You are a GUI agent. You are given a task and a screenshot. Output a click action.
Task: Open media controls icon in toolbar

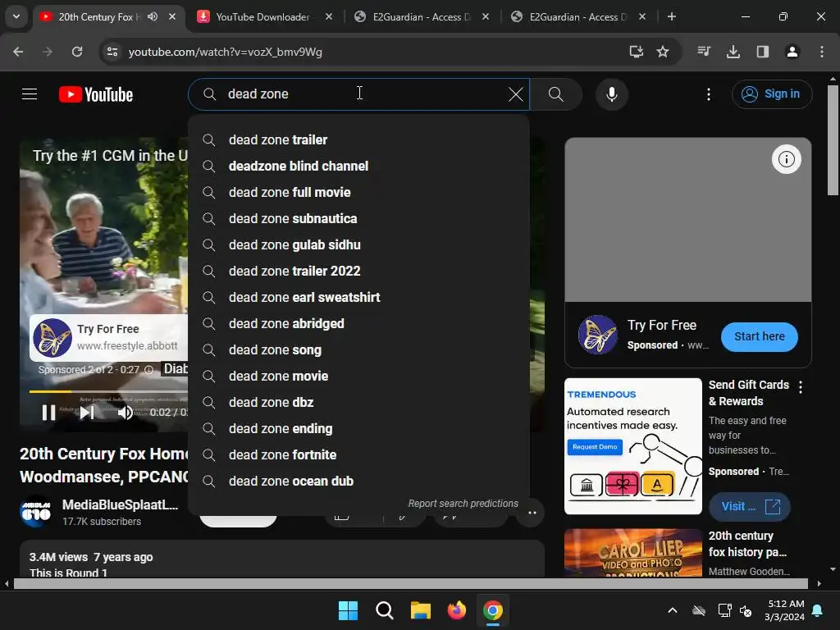tap(703, 52)
